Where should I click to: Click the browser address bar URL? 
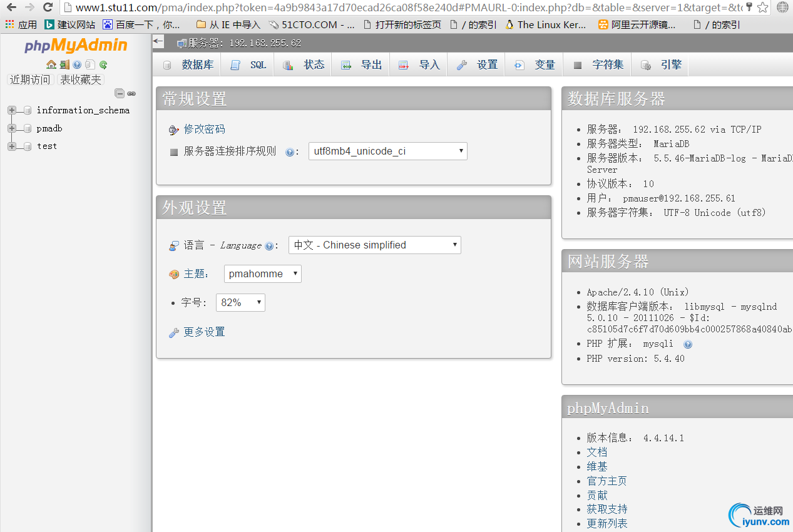coord(409,8)
